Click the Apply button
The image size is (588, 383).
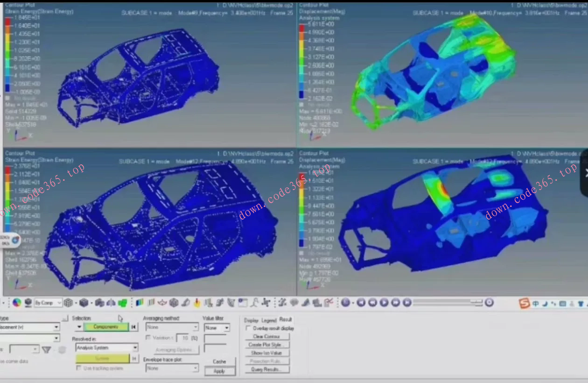pyautogui.click(x=219, y=371)
